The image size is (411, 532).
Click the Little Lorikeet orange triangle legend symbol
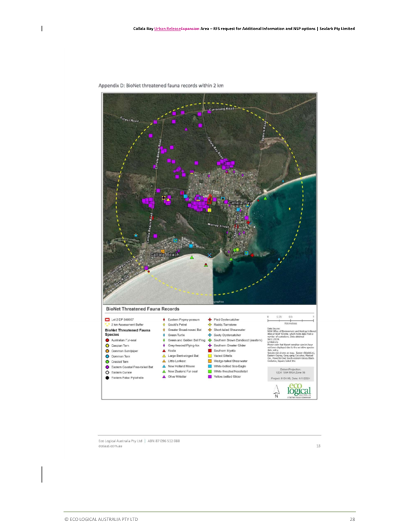point(164,361)
